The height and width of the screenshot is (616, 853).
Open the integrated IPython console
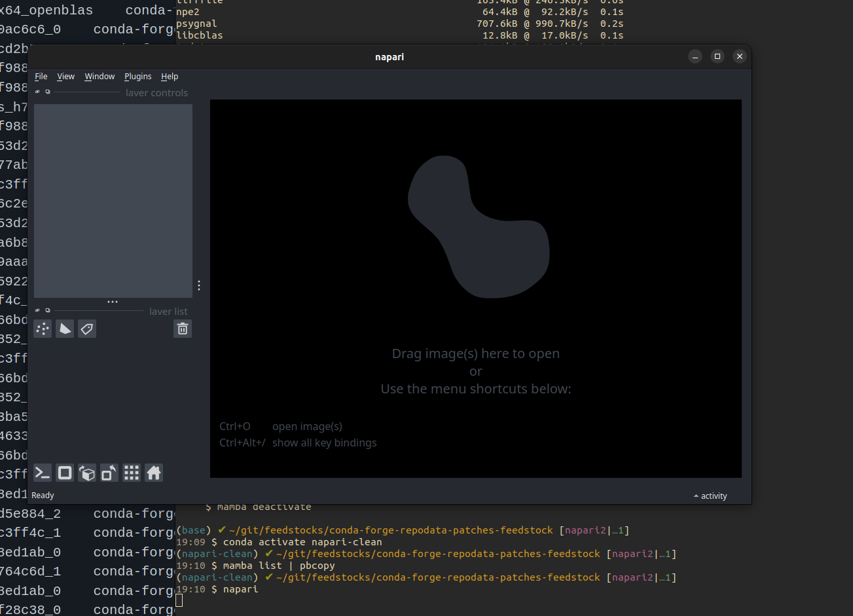43,473
